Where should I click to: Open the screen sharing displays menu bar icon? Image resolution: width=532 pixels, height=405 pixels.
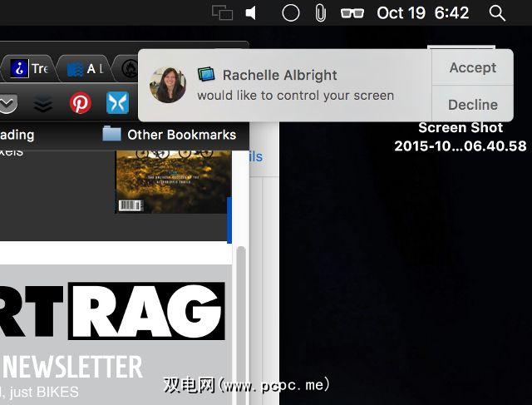click(x=222, y=13)
